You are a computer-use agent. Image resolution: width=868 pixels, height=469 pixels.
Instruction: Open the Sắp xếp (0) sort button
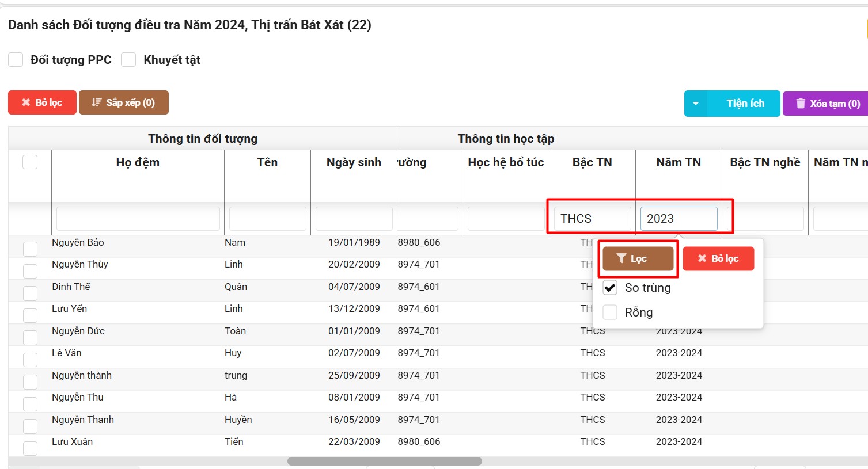(123, 102)
